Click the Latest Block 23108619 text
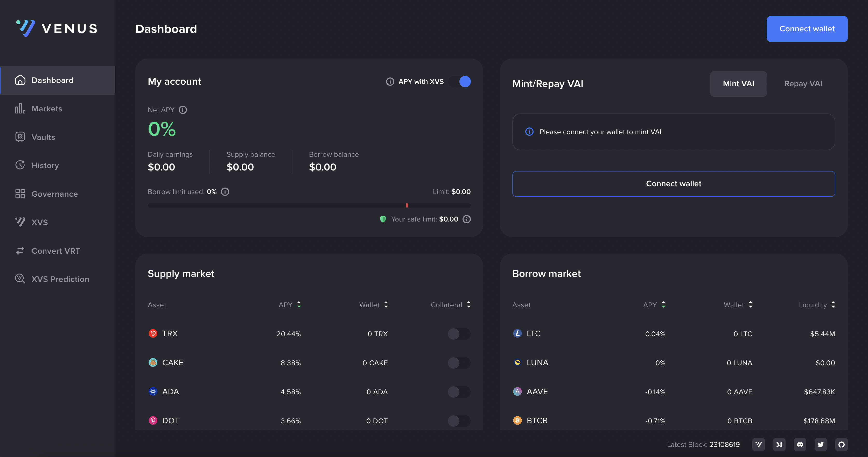Screen dimensions: 868x457 click(x=703, y=445)
